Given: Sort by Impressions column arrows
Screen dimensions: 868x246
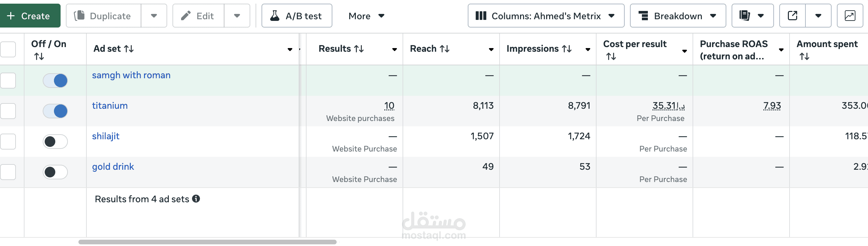Looking at the screenshot, I should pos(567,49).
